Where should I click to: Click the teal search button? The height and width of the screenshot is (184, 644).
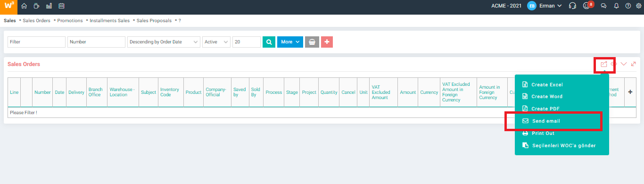(x=269, y=42)
